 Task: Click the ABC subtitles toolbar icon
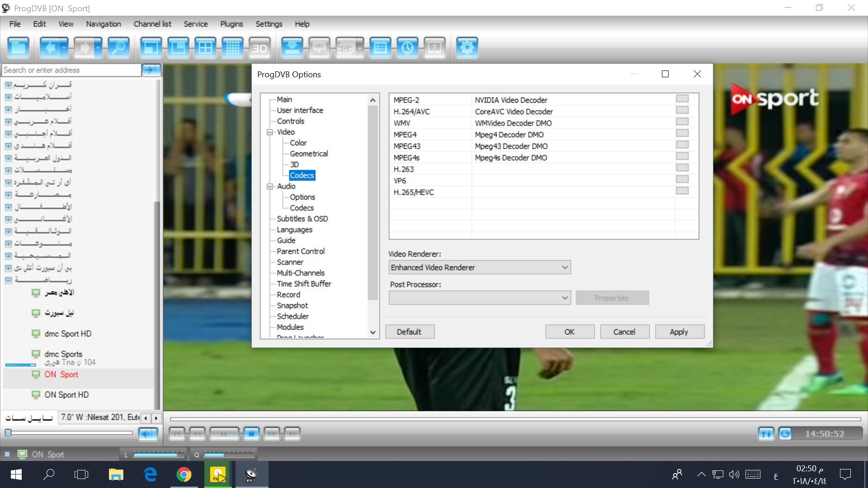click(x=319, y=47)
